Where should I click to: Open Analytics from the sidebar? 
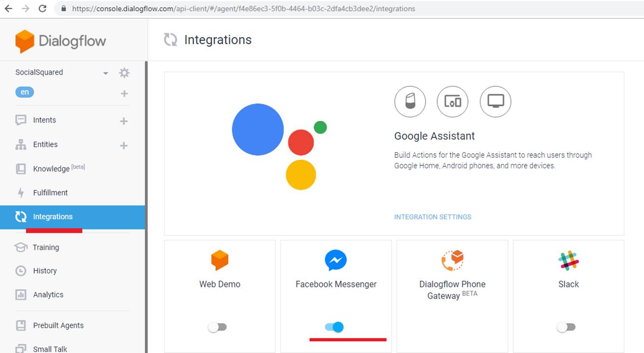pos(48,295)
